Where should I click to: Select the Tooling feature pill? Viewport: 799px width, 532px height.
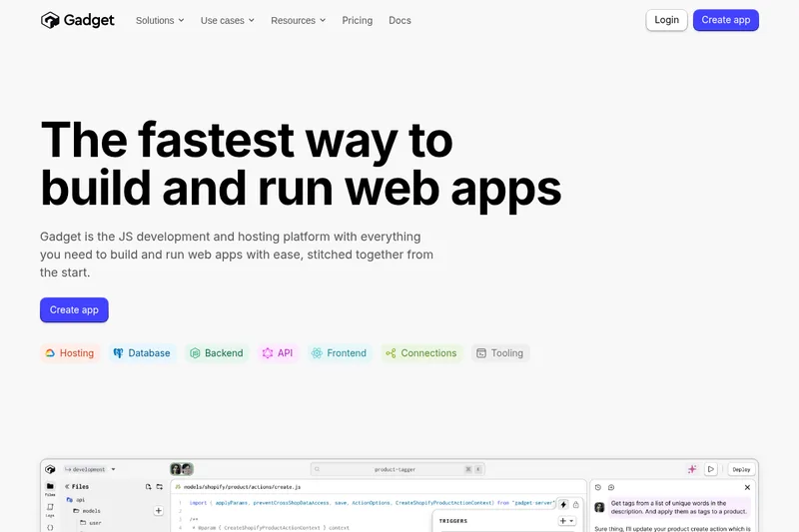[x=500, y=352]
